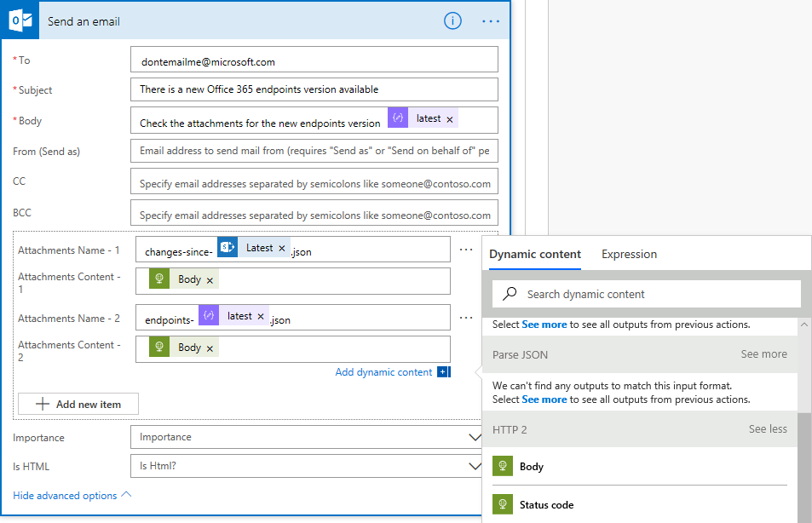Expand the Importance dropdown

(x=475, y=437)
